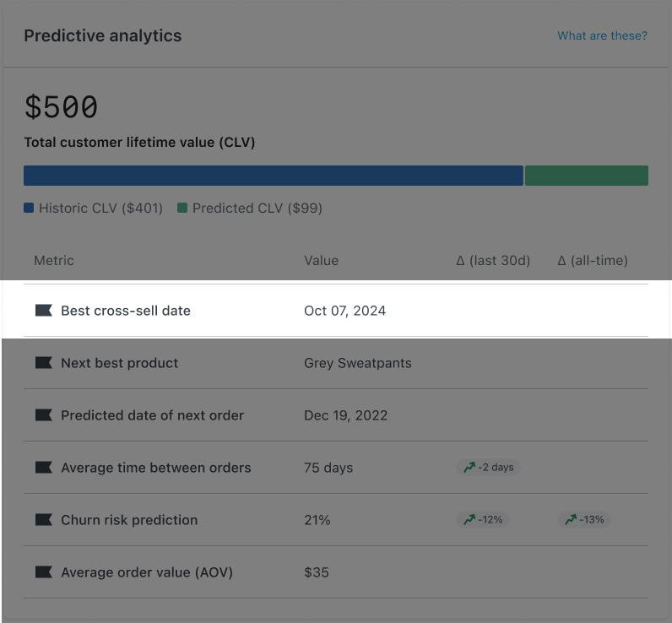The height and width of the screenshot is (623, 672).
Task: Click the blue Historic CLV bar segment
Action: tap(273, 176)
